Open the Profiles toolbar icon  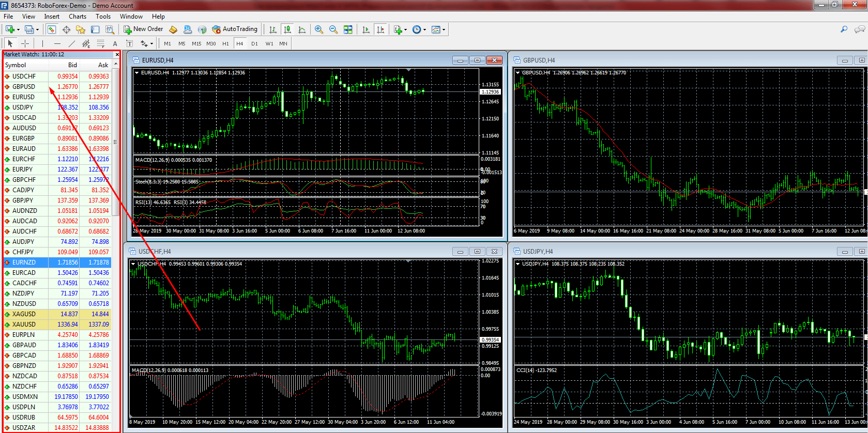tap(29, 29)
